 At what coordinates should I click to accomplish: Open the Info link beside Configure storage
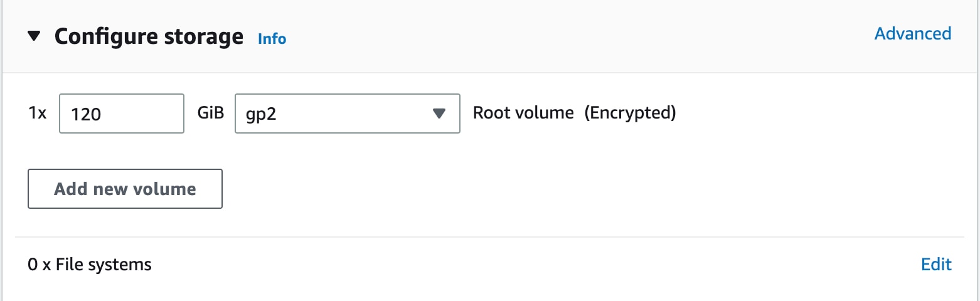coord(272,39)
